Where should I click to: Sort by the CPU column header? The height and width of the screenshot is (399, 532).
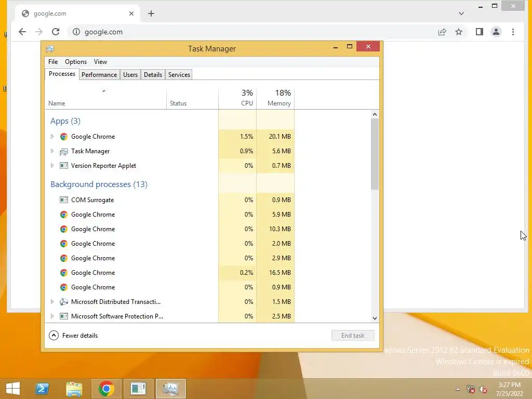237,98
